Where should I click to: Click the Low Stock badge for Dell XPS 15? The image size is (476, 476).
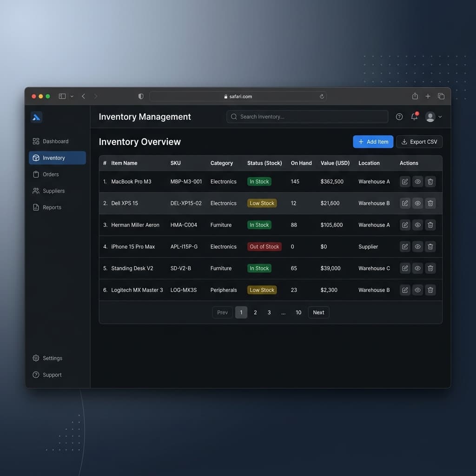262,203
